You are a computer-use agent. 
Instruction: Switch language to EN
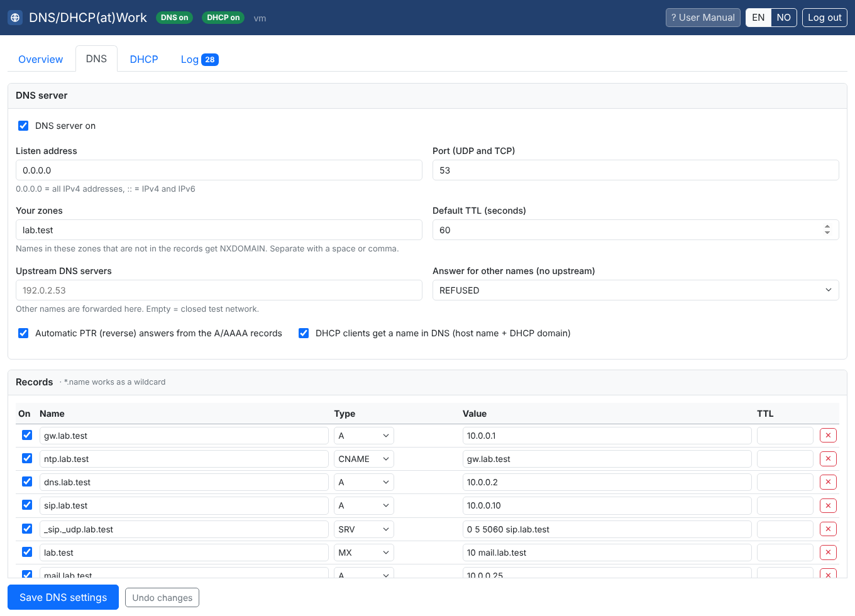tap(758, 18)
